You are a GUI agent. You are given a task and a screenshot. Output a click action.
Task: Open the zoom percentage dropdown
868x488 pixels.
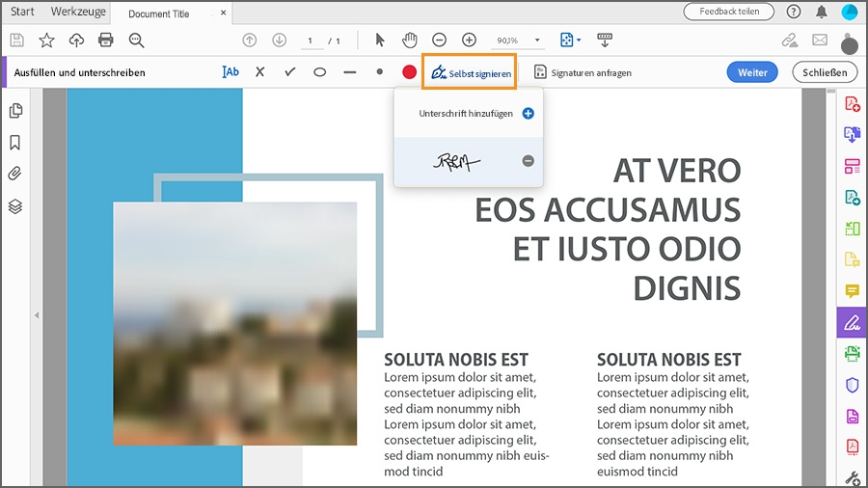tap(536, 41)
